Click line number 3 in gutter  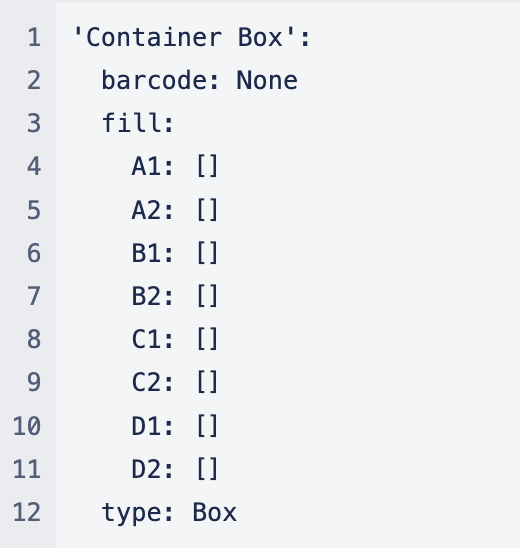[x=34, y=123]
